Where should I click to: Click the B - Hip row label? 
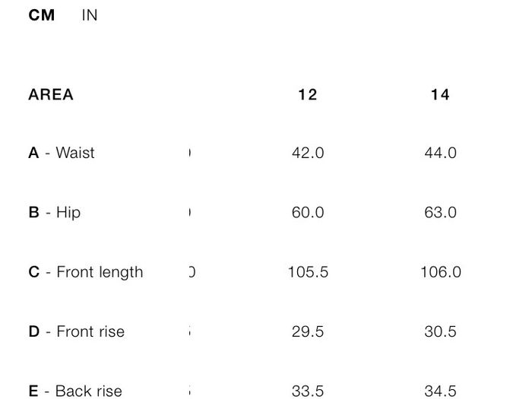[55, 212]
